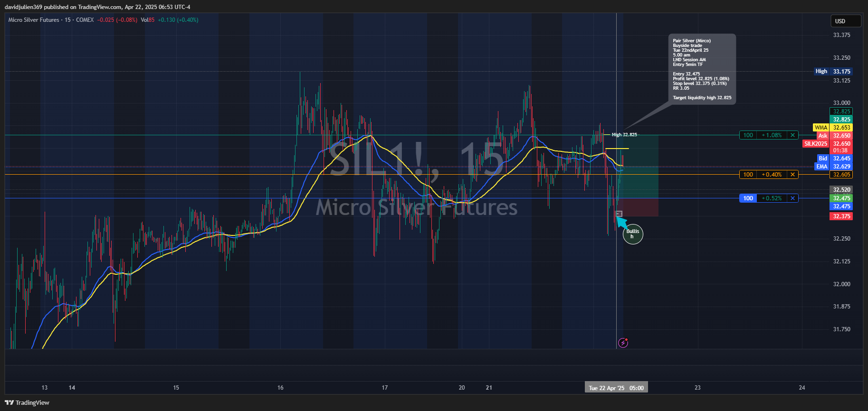
Task: Click the red long-position stop zone
Action: 638,207
